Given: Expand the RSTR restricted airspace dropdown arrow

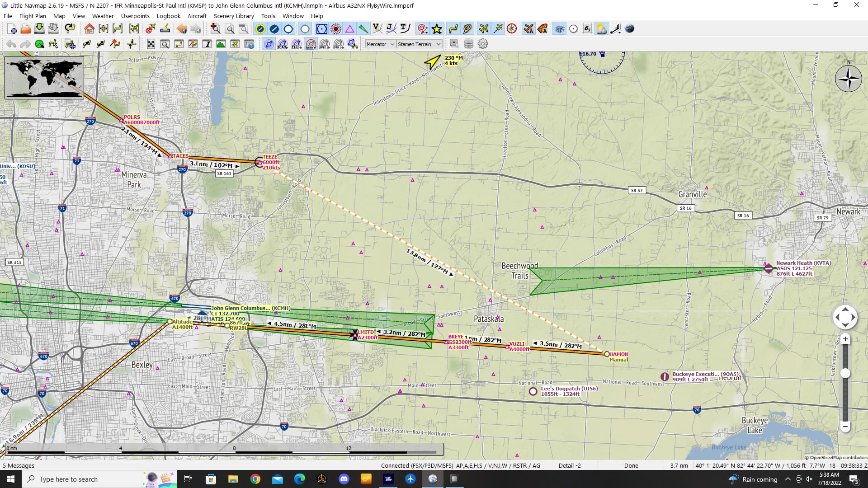Looking at the screenshot, I should tap(316, 47).
